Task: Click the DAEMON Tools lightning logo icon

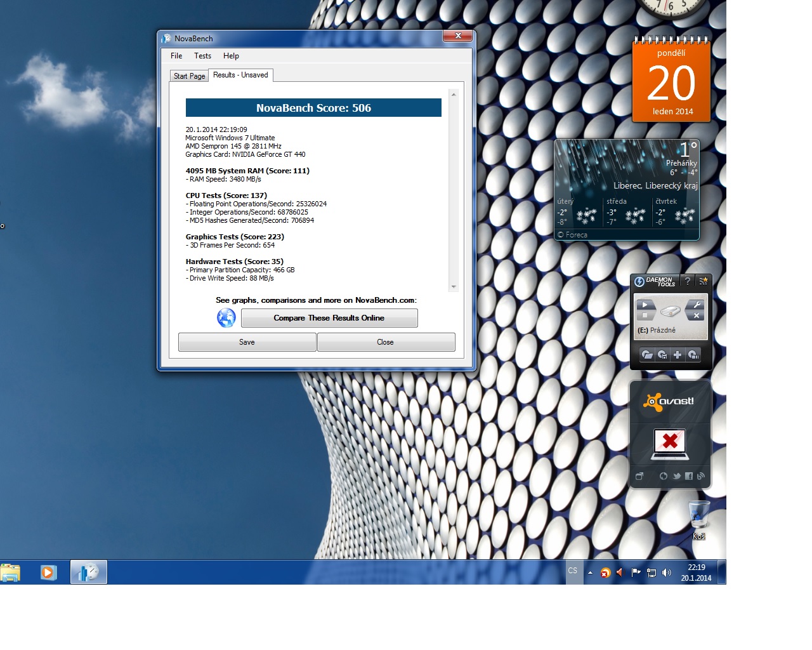Action: tap(639, 281)
